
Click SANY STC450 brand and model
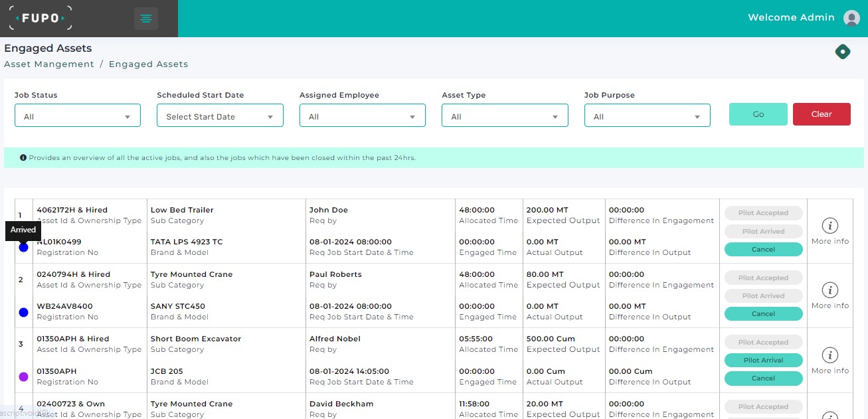tap(178, 307)
